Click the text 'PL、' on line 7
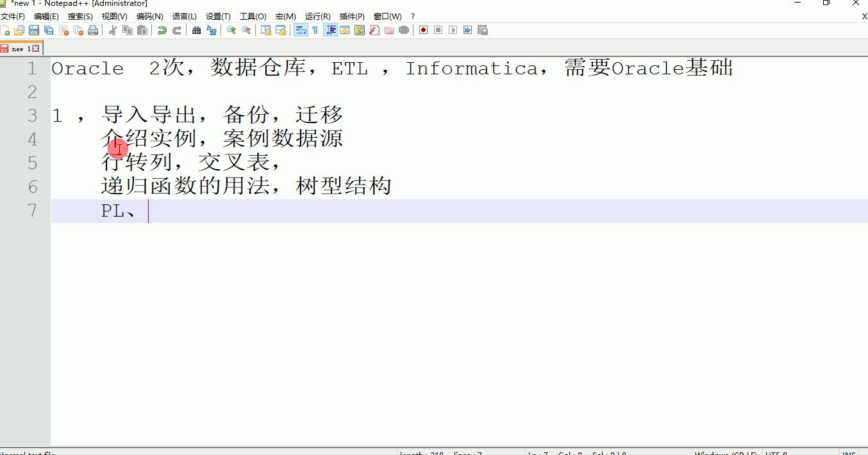This screenshot has height=455, width=868. point(119,211)
